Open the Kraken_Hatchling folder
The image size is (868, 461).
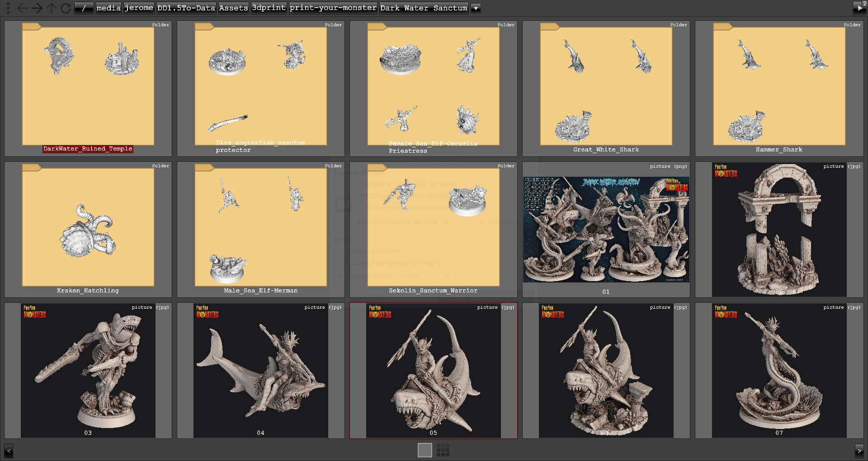coord(88,230)
